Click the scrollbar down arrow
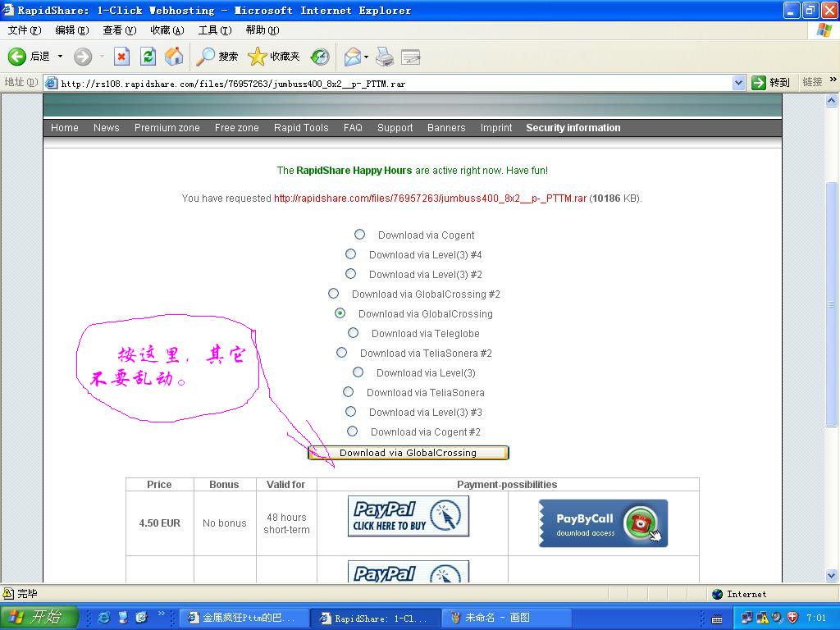The image size is (840, 630). coord(832,576)
